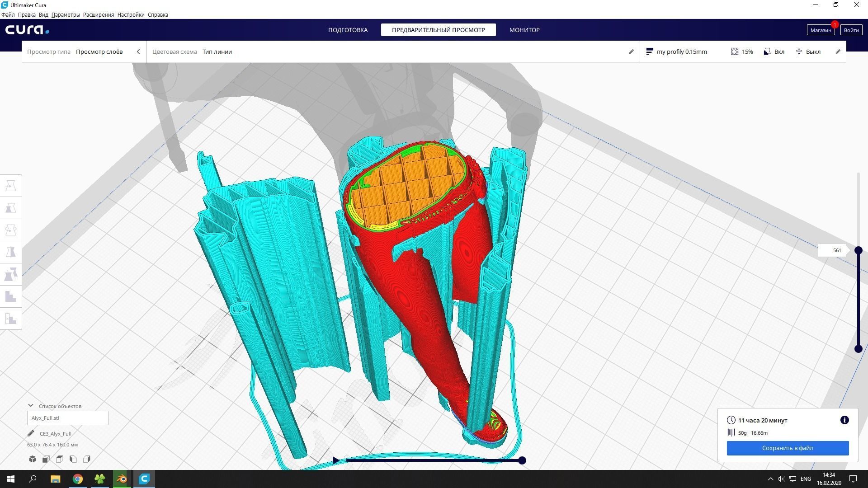Switch to 3D view cube icon
868x488 pixels.
click(33, 459)
